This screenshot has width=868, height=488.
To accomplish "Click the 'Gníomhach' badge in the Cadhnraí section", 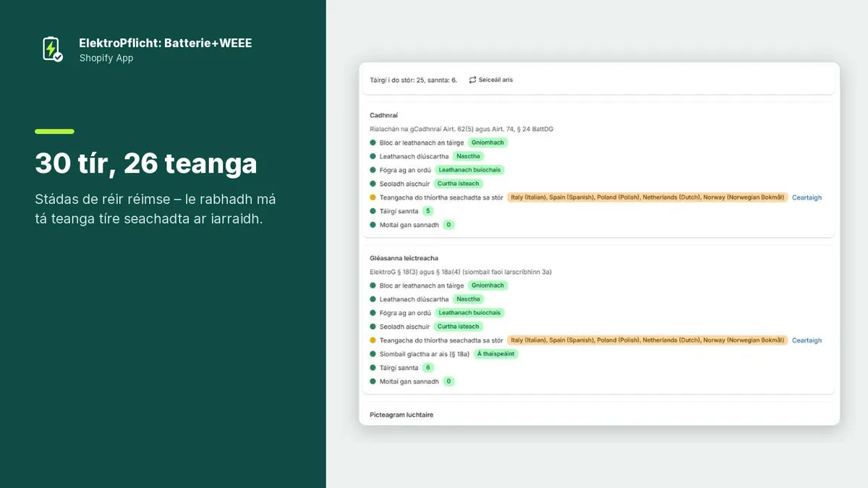I will 488,142.
